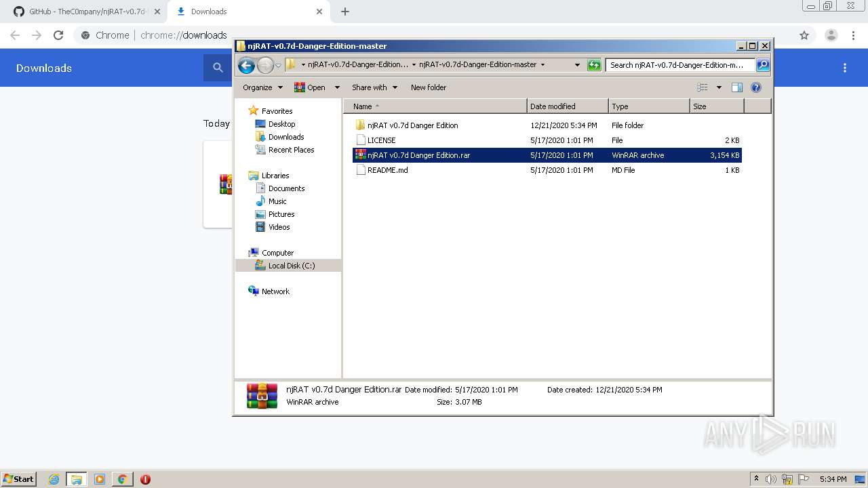The image size is (868, 488).
Task: Launch Internet Explorer from the taskbar
Action: 54,479
